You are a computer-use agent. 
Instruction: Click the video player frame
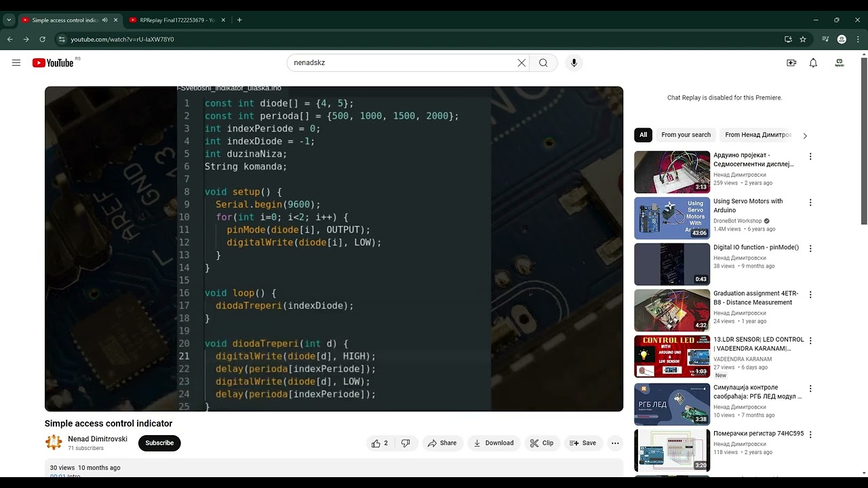point(334,249)
